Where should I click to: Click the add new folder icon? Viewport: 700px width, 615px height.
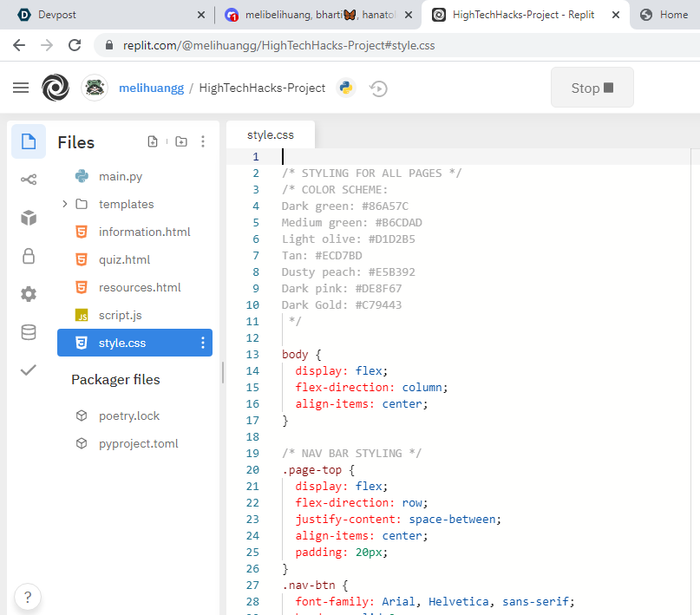pos(181,141)
